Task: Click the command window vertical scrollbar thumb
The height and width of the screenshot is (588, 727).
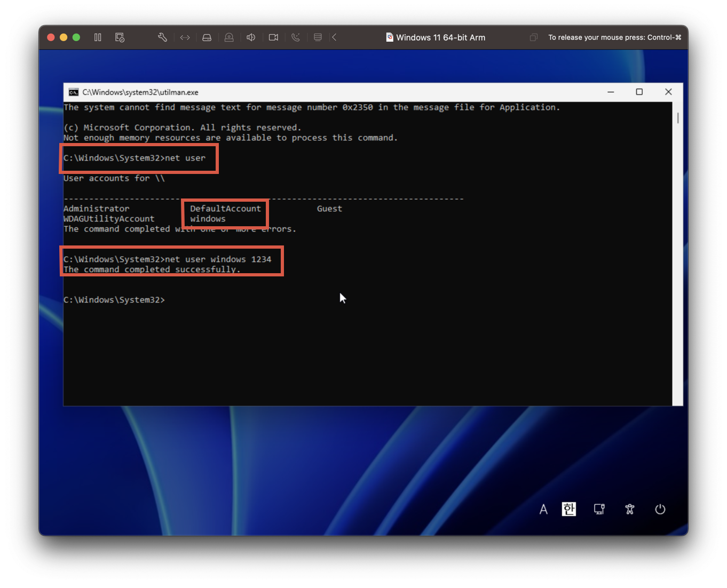Action: 678,118
